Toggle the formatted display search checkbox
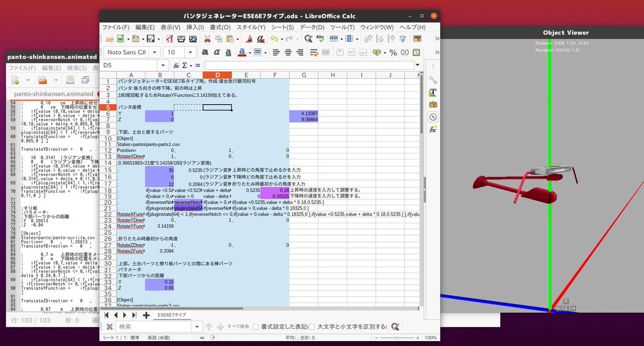 click(255, 327)
